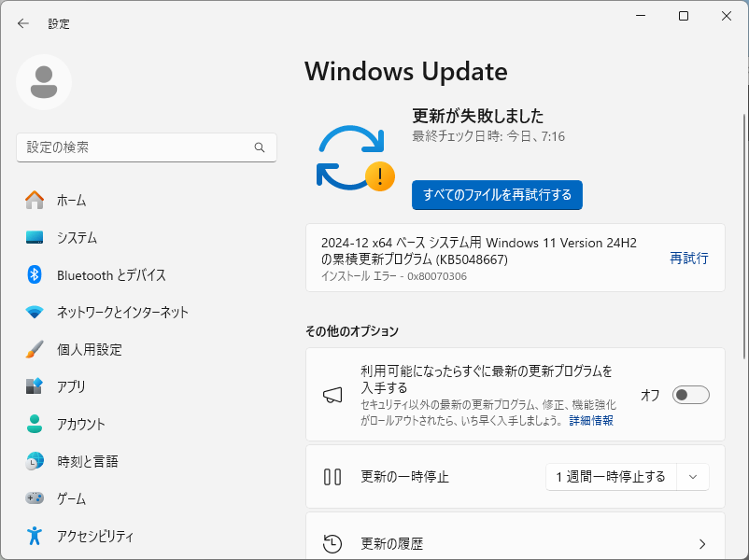Click the 更新の一時停止 label
Screen dimensions: 749x560
(x=404, y=477)
